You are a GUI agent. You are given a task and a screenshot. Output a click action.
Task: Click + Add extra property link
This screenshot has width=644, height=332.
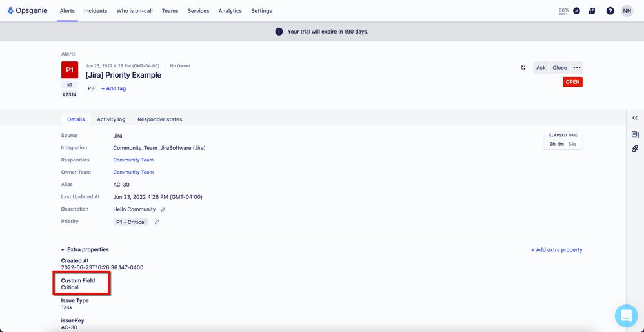[x=556, y=250]
